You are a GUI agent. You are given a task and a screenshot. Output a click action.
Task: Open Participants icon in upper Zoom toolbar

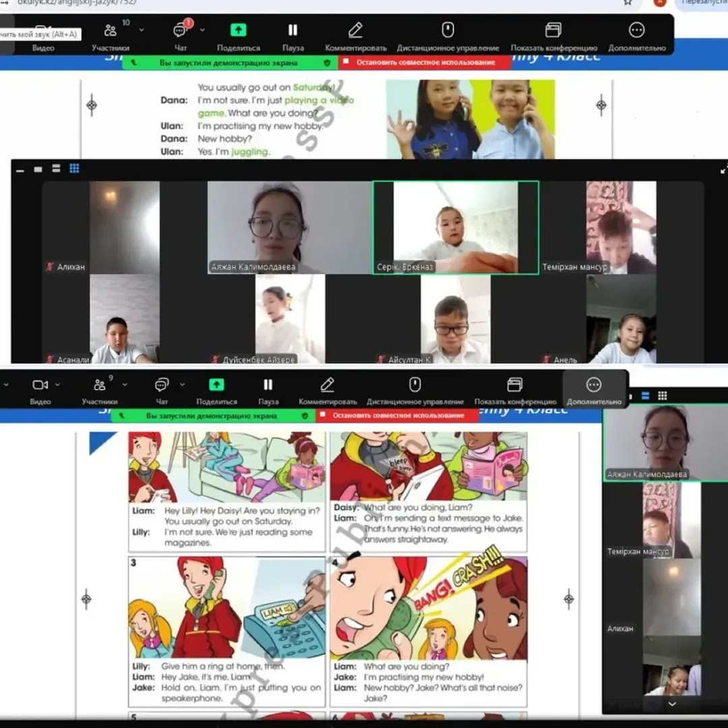(x=110, y=30)
